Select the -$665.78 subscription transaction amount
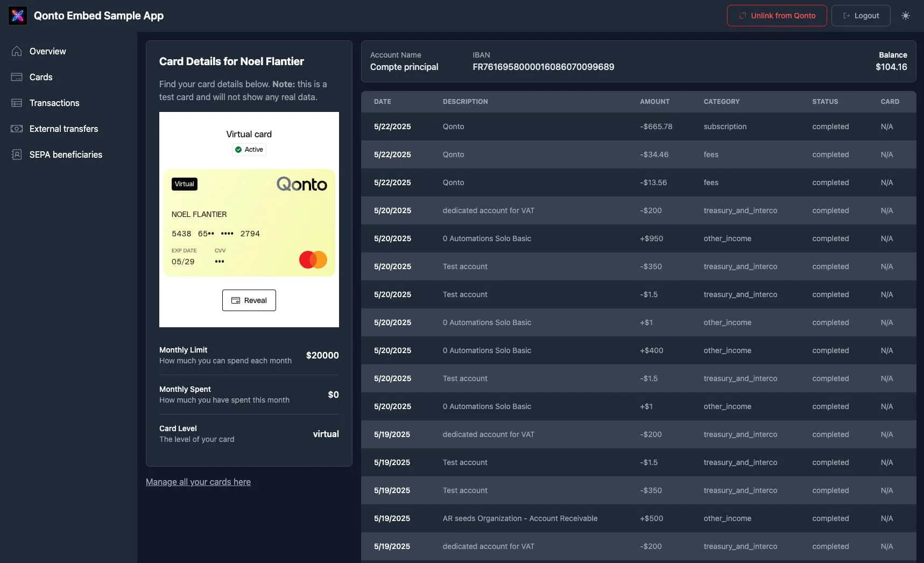Screen dimensions: 924x563 coord(656,126)
